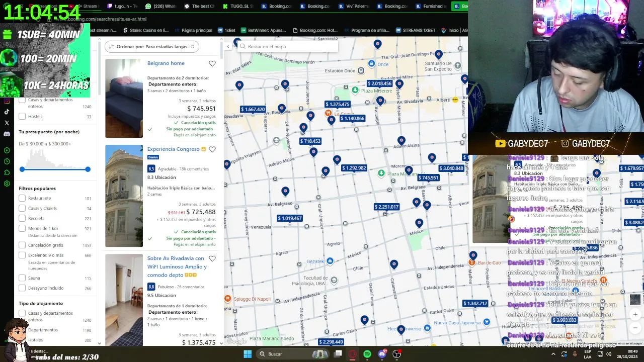
Task: Adjust the minimum budget slider handle
Action: [22, 169]
